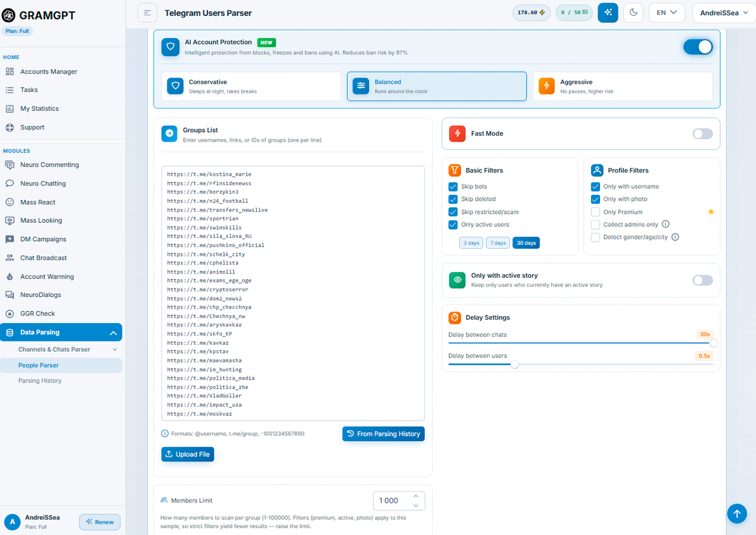
Task: Click the AI sparkle assistant button
Action: pos(608,13)
